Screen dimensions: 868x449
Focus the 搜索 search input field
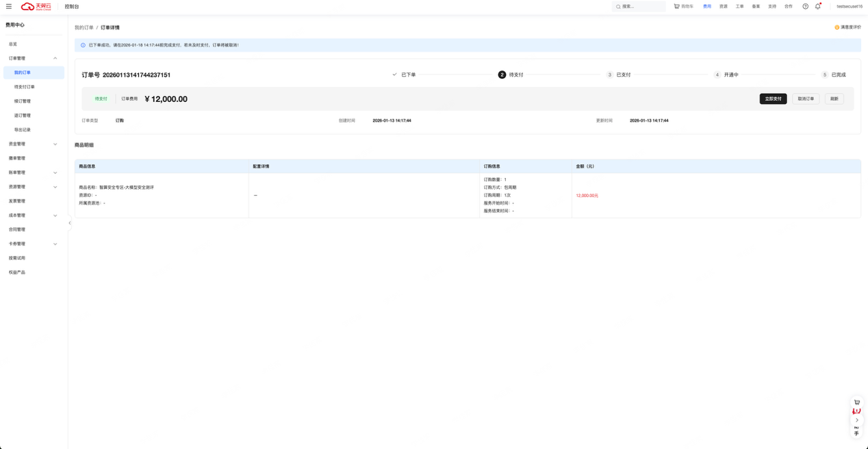click(x=639, y=6)
